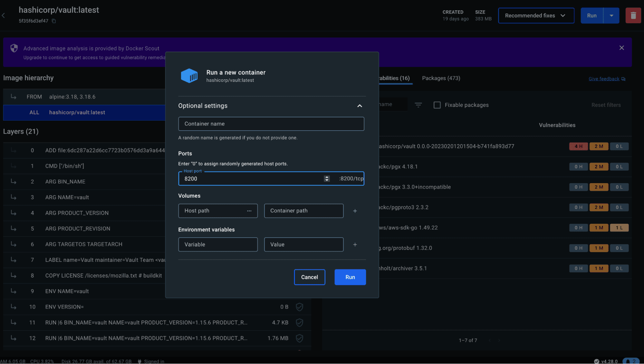Click the plus icon to add volume

(355, 211)
